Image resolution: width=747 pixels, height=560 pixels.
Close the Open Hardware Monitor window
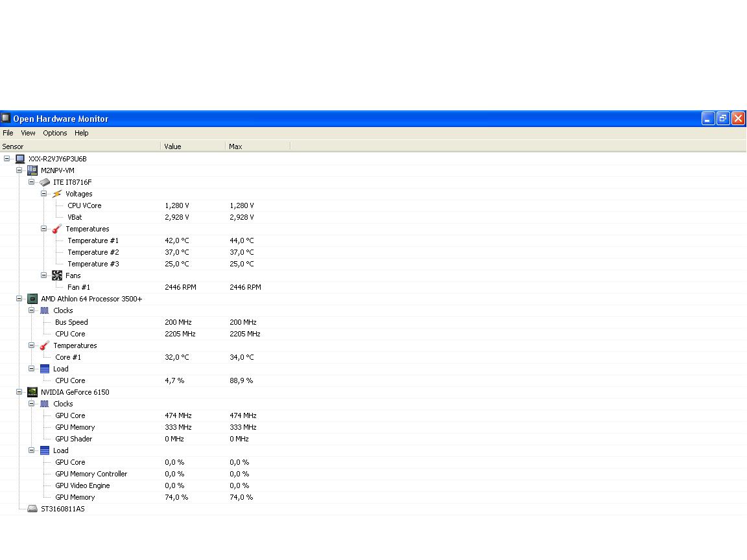point(738,119)
